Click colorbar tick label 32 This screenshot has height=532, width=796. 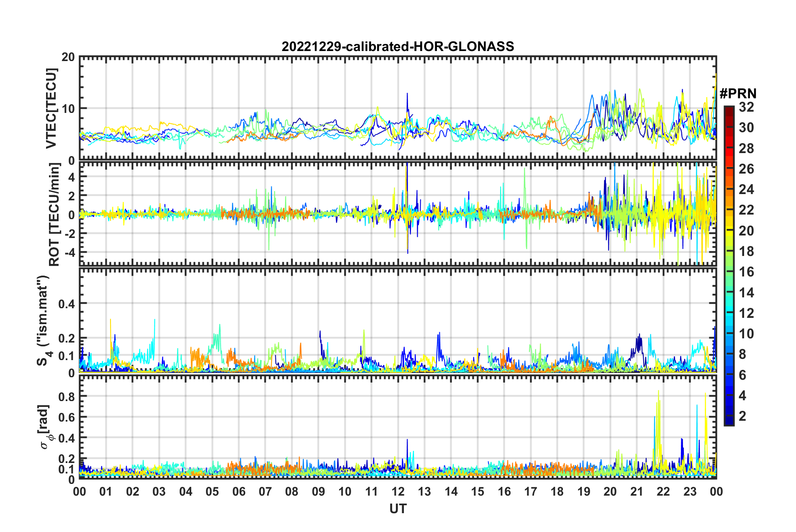point(746,107)
